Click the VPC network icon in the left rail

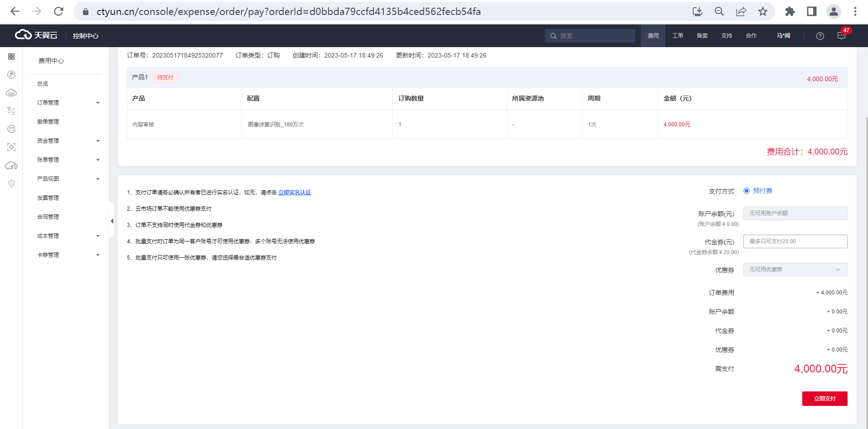pos(11,111)
